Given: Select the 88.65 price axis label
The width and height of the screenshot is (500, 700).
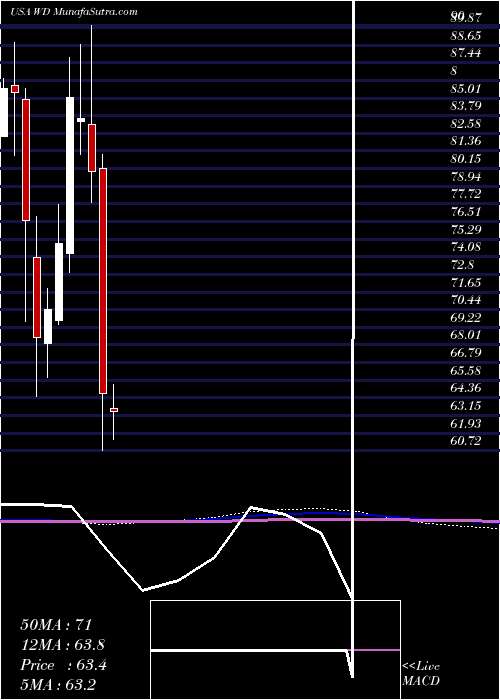Looking at the screenshot, I should [x=466, y=36].
